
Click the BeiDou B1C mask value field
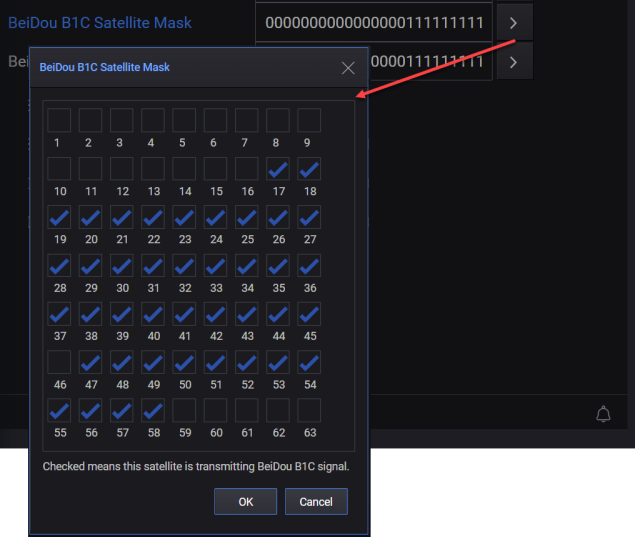(373, 22)
